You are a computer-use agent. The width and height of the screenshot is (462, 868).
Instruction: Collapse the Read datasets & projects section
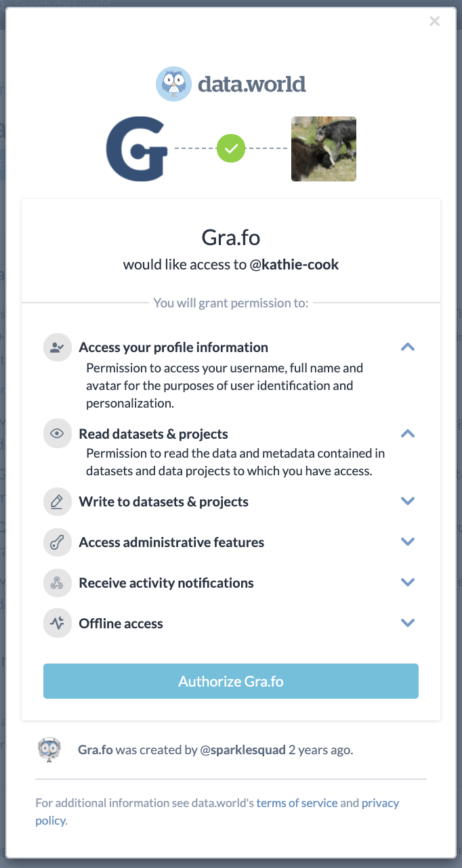click(x=408, y=434)
